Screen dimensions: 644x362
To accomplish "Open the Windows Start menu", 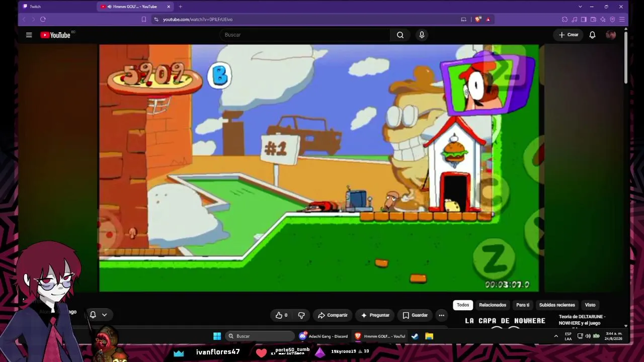I will (x=217, y=336).
